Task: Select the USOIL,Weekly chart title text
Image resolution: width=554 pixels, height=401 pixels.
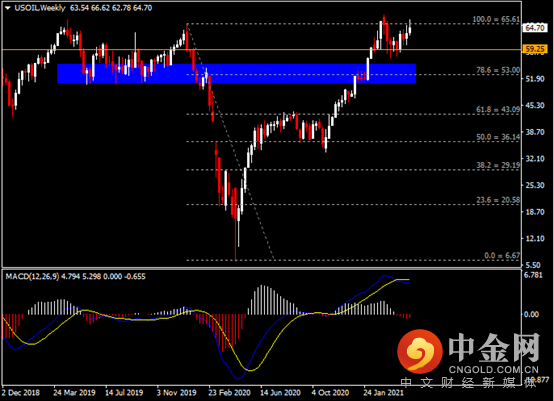Action: pyautogui.click(x=40, y=8)
